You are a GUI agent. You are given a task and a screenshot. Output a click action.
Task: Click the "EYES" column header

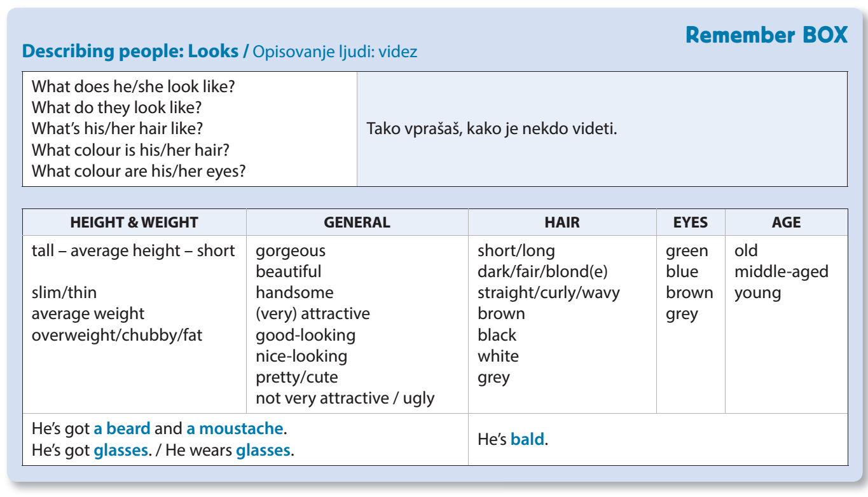click(x=690, y=222)
